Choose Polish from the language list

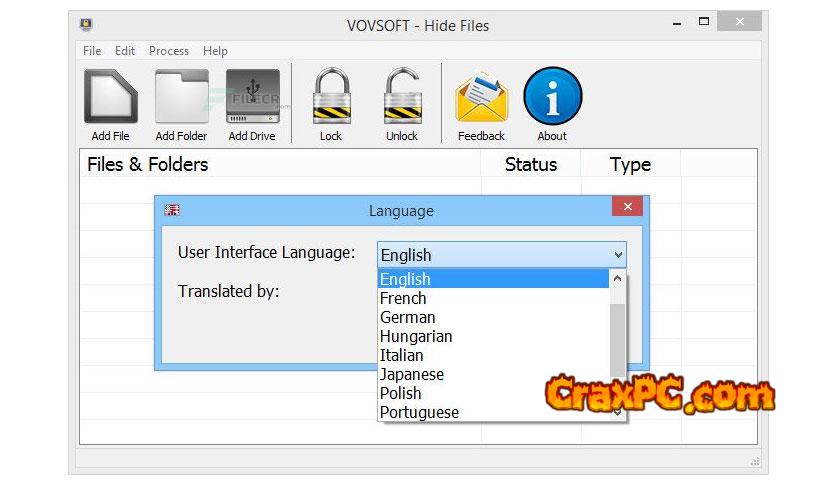pyautogui.click(x=493, y=393)
